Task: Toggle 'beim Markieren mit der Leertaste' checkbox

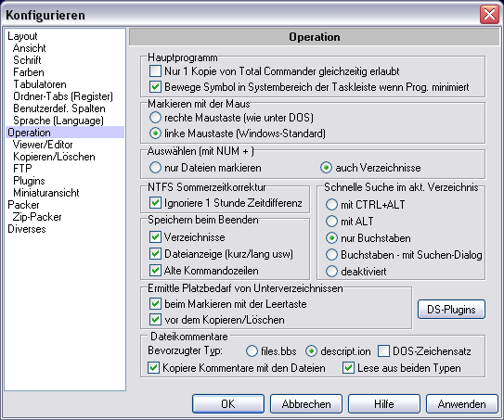Action: 155,304
